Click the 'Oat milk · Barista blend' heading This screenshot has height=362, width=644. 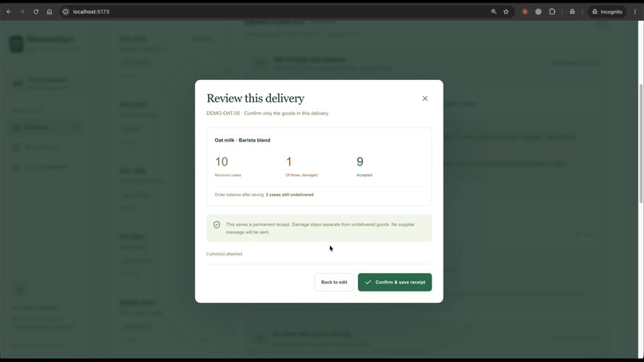pos(242,140)
